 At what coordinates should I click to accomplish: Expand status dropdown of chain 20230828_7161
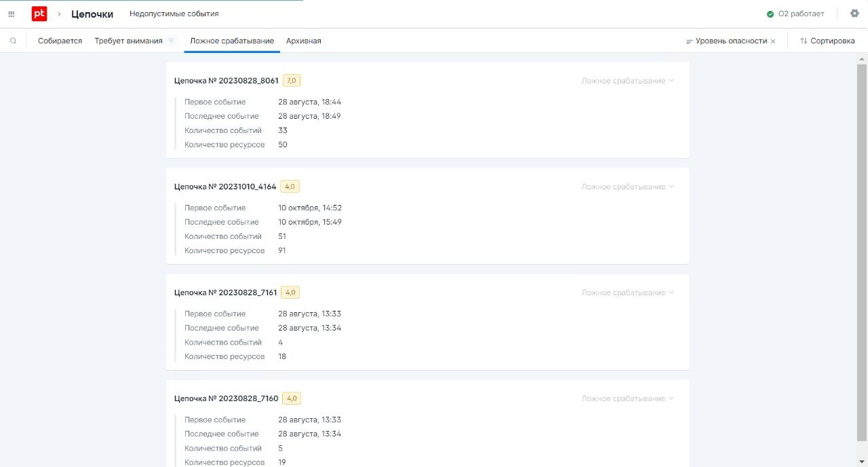point(671,293)
